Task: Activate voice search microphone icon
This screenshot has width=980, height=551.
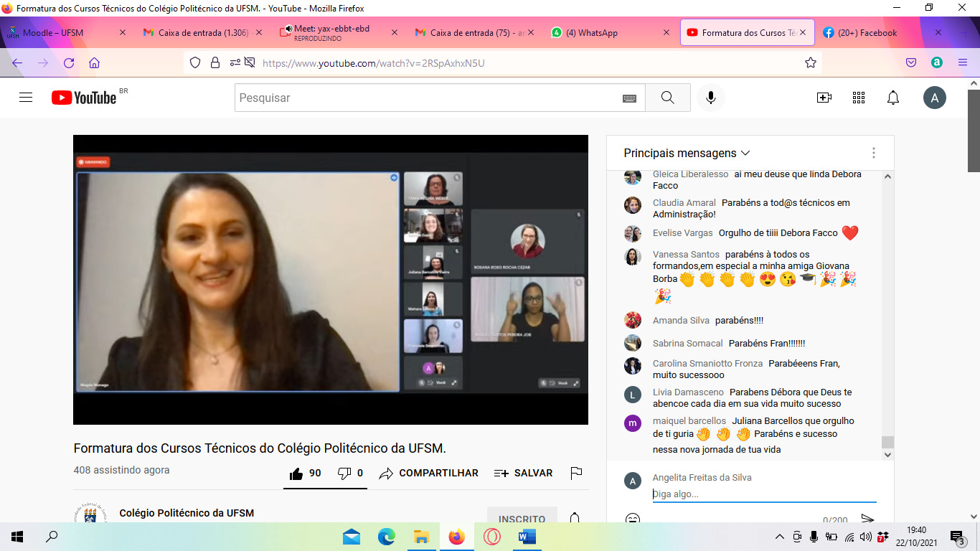Action: (710, 98)
